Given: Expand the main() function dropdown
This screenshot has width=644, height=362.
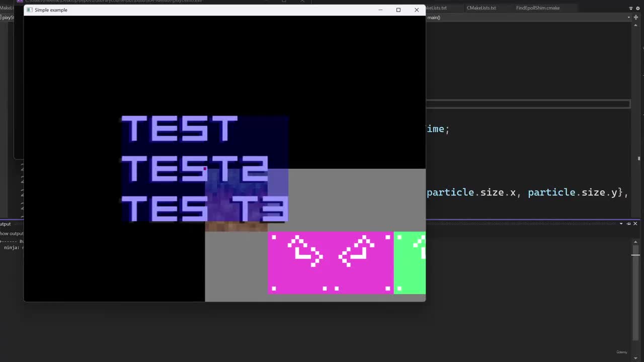Looking at the screenshot, I should 629,18.
